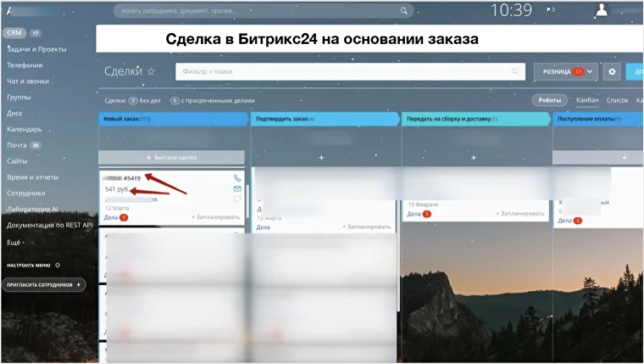Click the magnifier icon in the top search bar

[403, 11]
